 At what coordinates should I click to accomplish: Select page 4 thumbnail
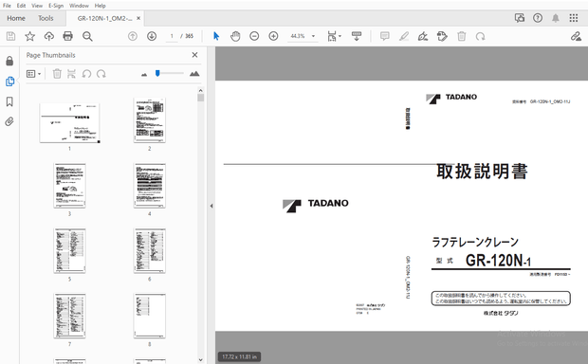(x=149, y=186)
